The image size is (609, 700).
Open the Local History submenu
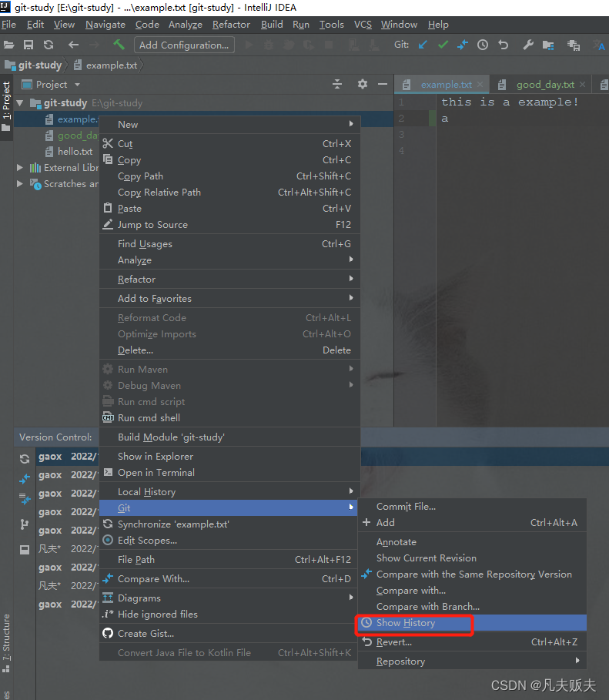229,491
